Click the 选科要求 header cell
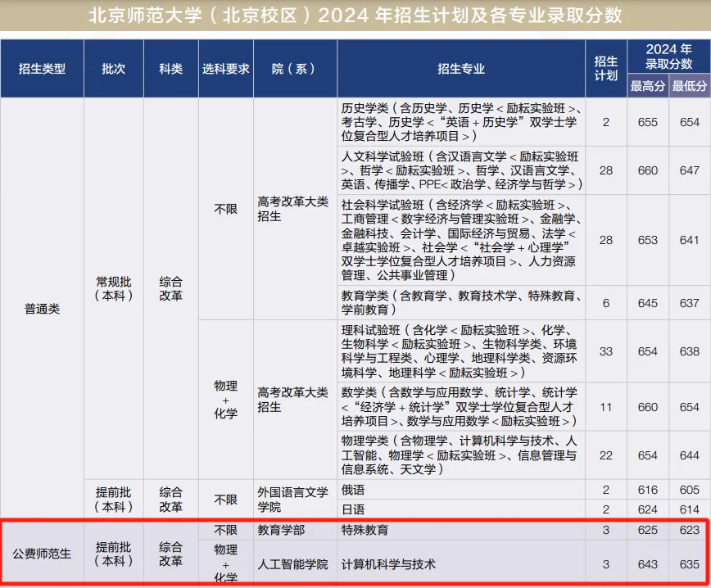 (226, 69)
